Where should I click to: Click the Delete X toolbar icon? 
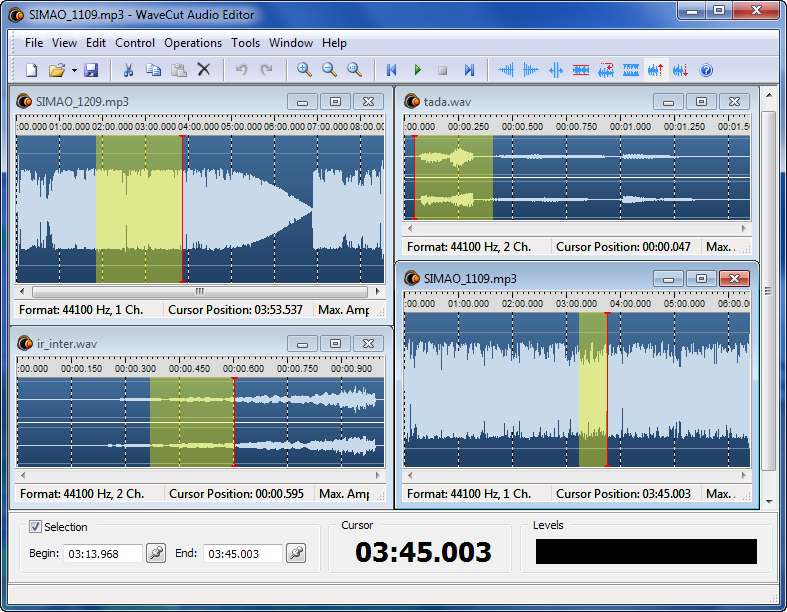204,70
